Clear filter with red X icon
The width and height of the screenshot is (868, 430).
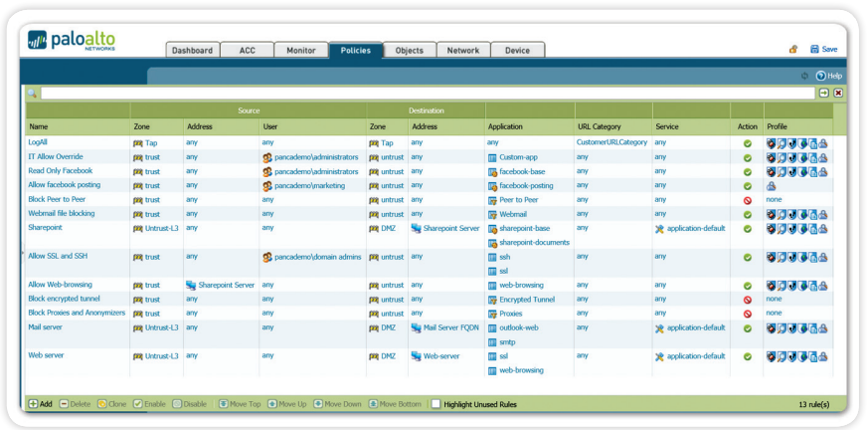[838, 94]
